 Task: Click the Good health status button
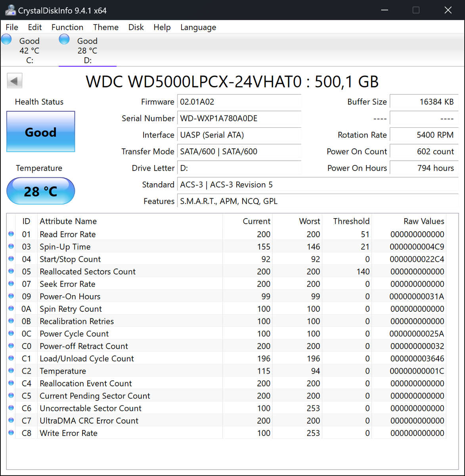coord(40,132)
